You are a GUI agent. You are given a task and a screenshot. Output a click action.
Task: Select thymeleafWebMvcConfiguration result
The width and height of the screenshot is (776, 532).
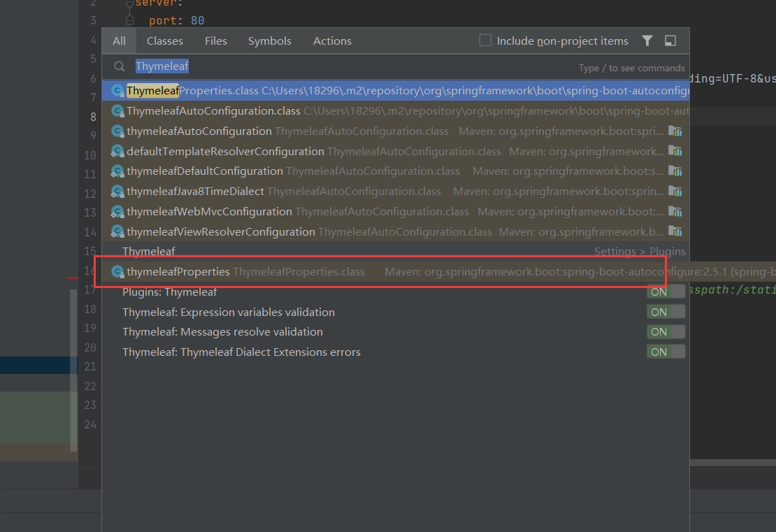pos(396,212)
